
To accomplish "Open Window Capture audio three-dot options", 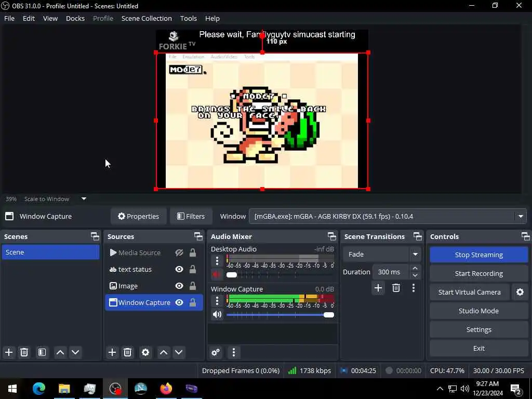I will pyautogui.click(x=217, y=301).
